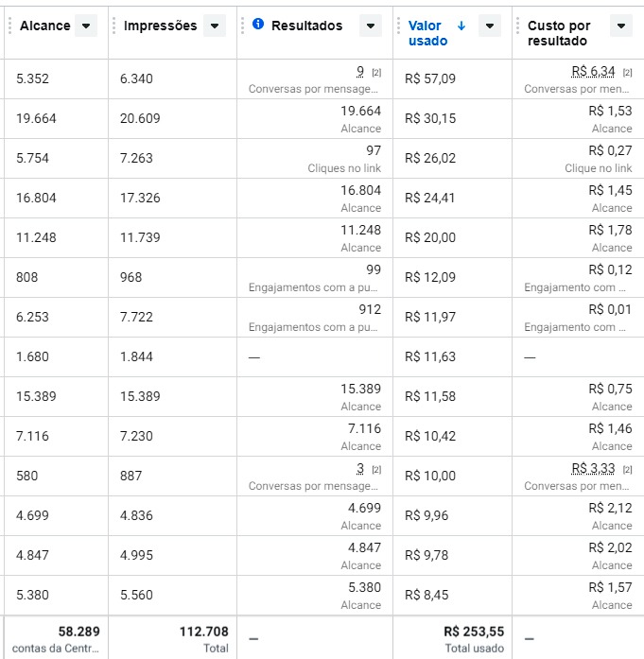This screenshot has height=659, width=644.
Task: Click the underlined result value 9
Action: 360,71
